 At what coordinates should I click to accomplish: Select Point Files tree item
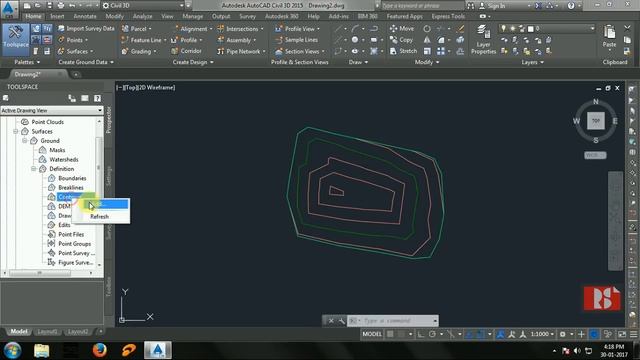point(71,235)
